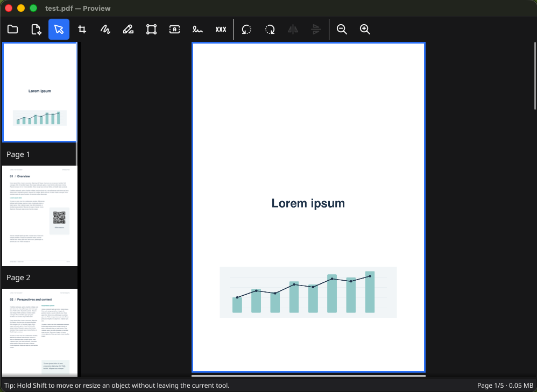Image resolution: width=537 pixels, height=392 pixels.
Task: Click the flip vertical icon
Action: coord(316,30)
